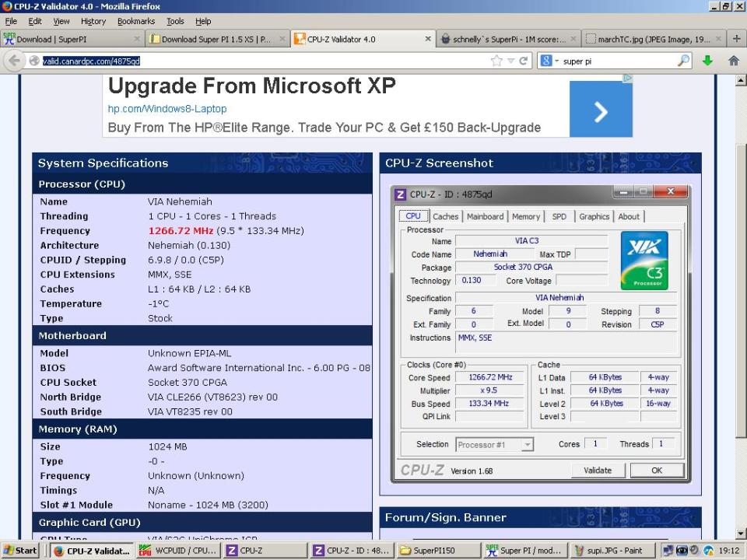Click the search magnifier icon
Image resolution: width=747 pixels, height=560 pixels.
[x=683, y=61]
